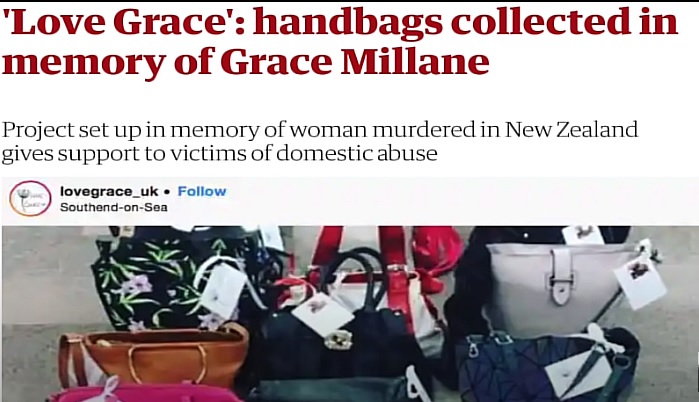
Task: Open the lovegrace_uk profile avatar
Action: (x=30, y=199)
